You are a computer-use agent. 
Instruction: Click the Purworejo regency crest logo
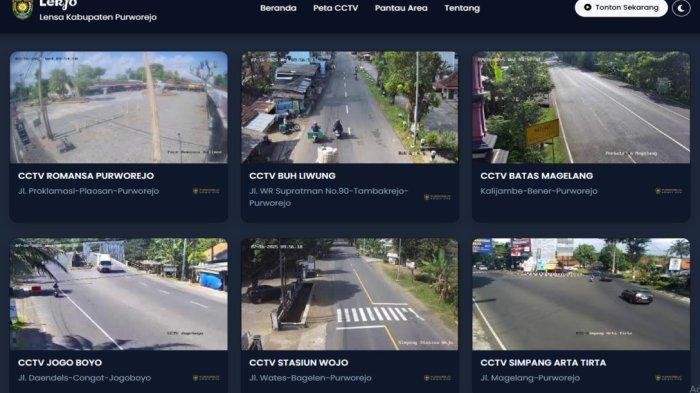[x=22, y=9]
